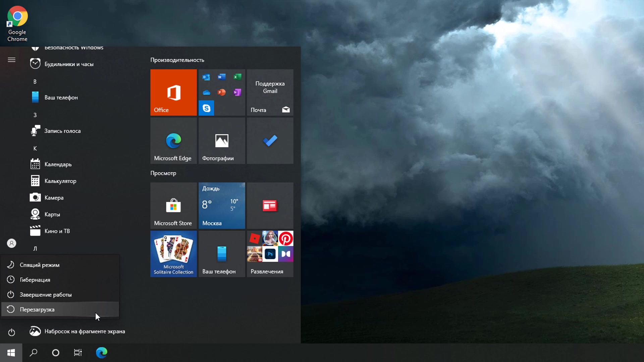The height and width of the screenshot is (362, 644).
Task: Click the Skype icon in Office group
Action: click(206, 108)
